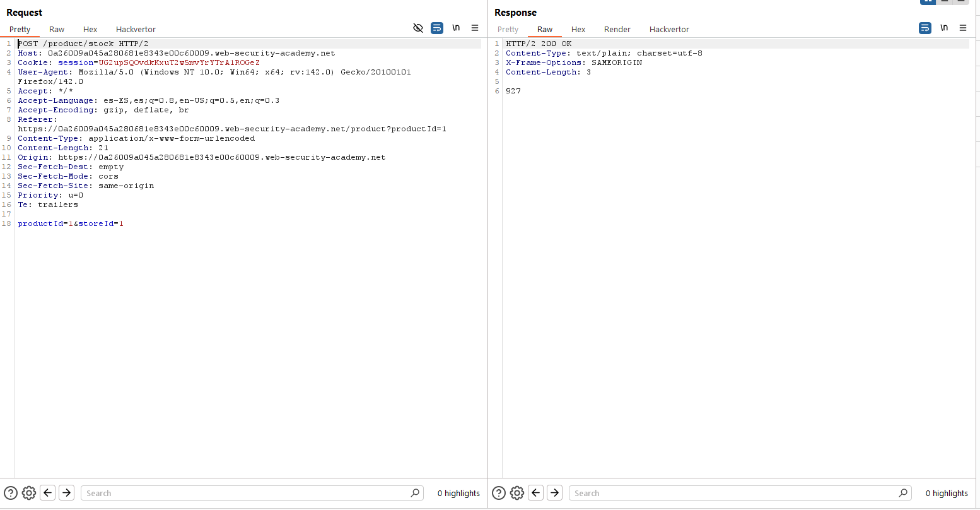Open the Response panel hamburger options menu
This screenshot has height=510, width=980.
(963, 28)
